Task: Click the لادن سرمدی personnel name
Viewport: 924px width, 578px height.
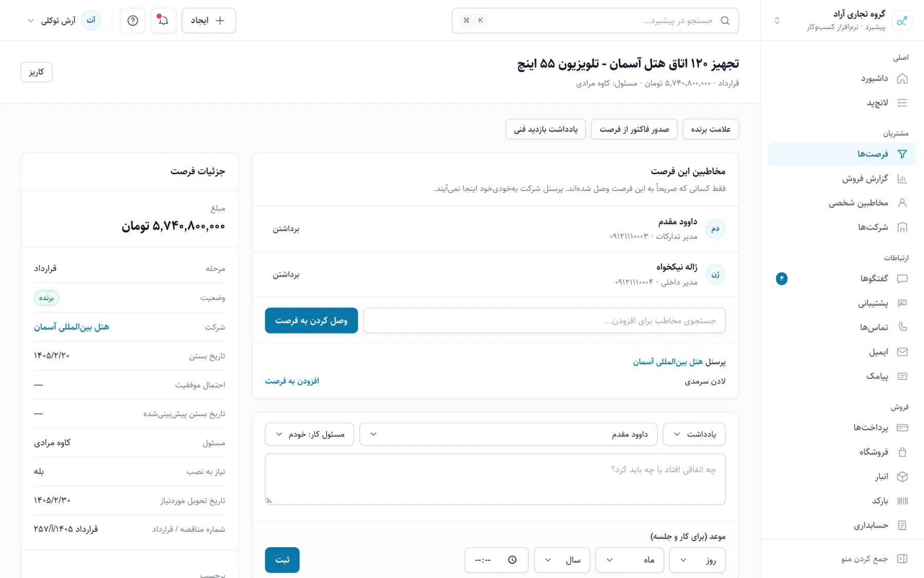Action: (x=705, y=381)
